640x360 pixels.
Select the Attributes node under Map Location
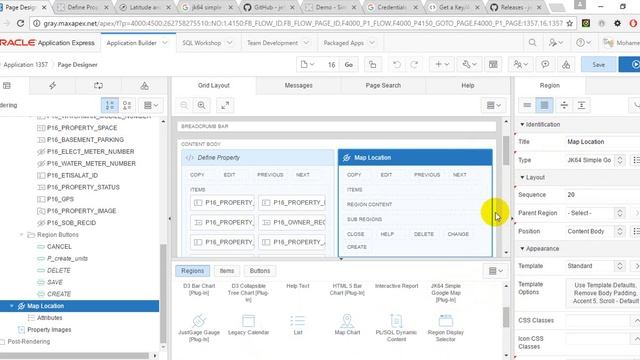click(49, 318)
